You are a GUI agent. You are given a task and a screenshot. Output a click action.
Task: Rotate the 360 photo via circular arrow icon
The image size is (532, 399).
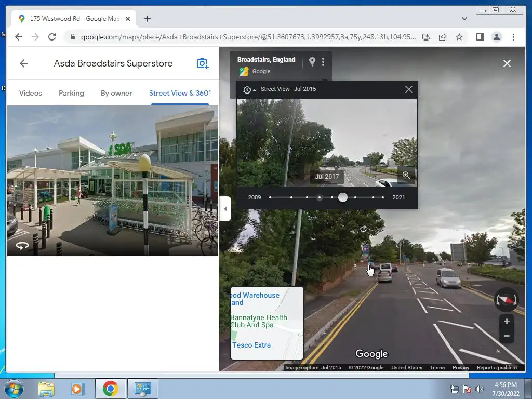click(x=22, y=246)
